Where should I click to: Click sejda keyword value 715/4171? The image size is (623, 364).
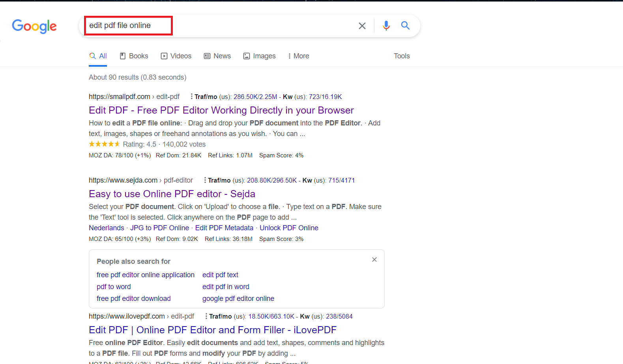(342, 180)
